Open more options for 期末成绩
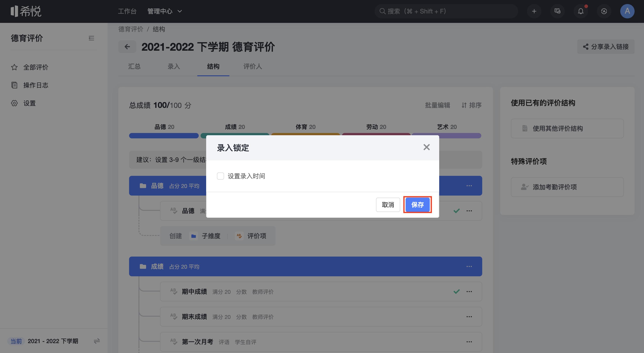Image resolution: width=644 pixels, height=353 pixels. (469, 317)
